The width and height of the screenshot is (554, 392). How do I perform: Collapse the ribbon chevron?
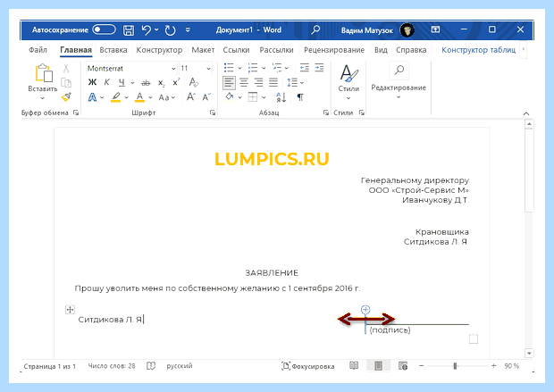click(x=526, y=113)
